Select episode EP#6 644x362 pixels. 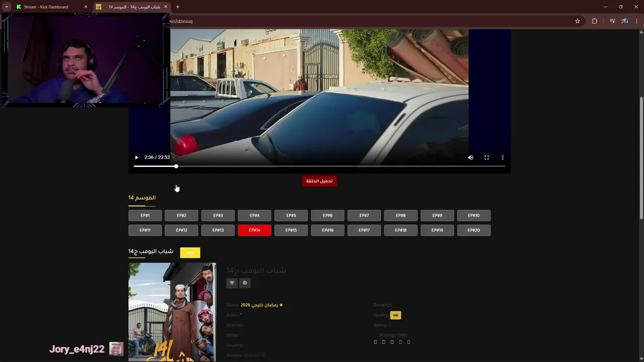(x=328, y=216)
